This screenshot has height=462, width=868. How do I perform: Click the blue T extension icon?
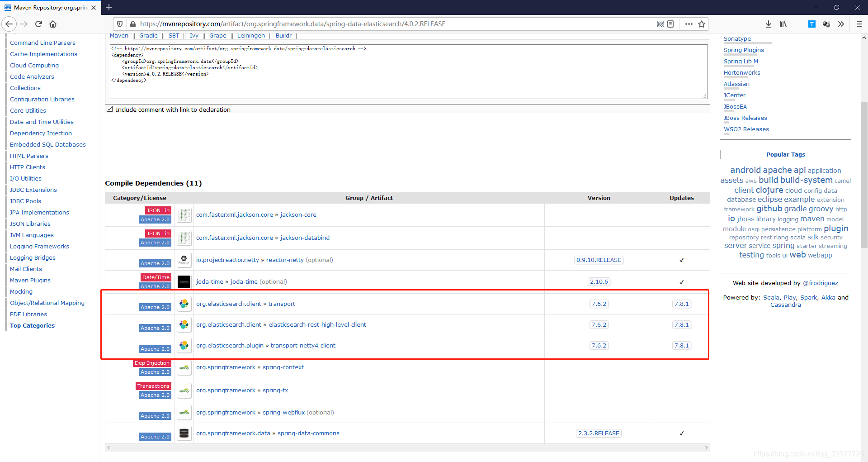[x=812, y=24]
